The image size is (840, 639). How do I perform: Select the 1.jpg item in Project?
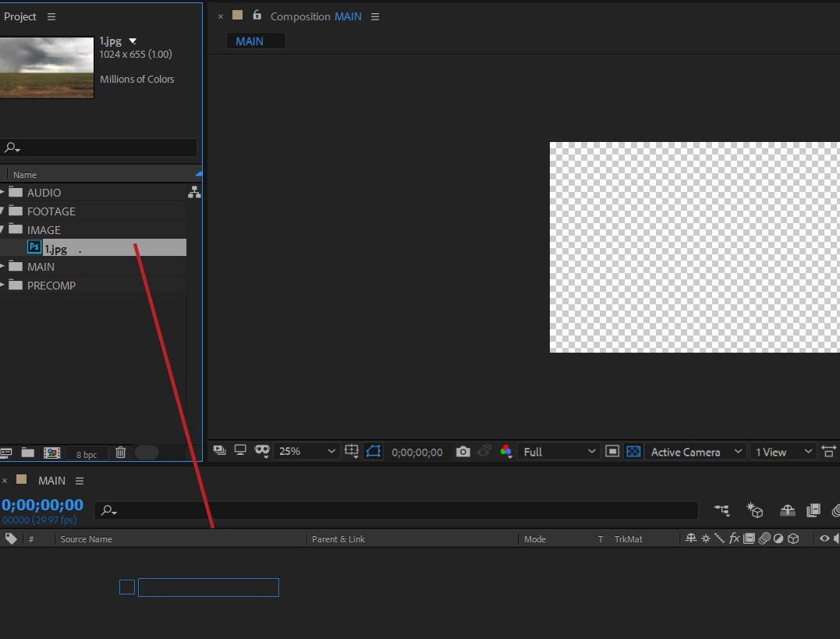106,247
